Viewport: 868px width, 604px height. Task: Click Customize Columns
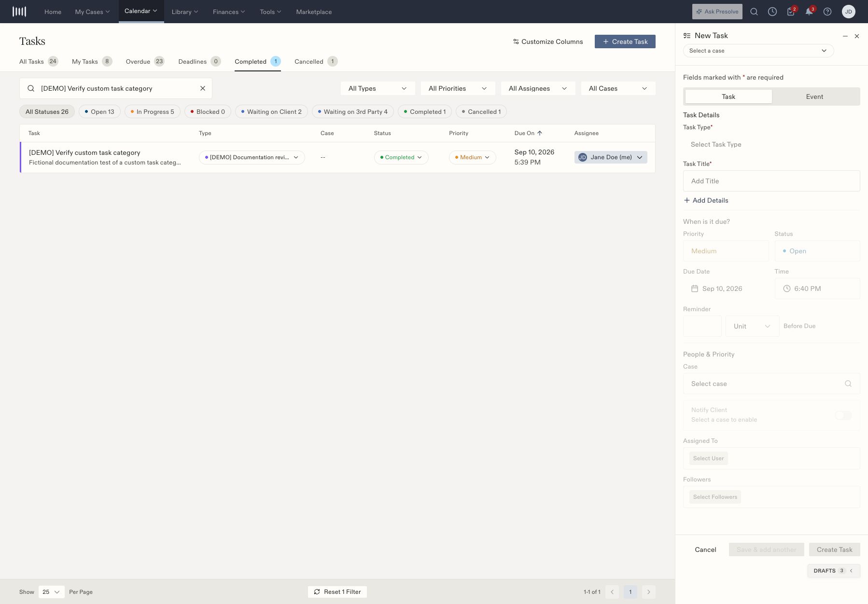coord(548,41)
